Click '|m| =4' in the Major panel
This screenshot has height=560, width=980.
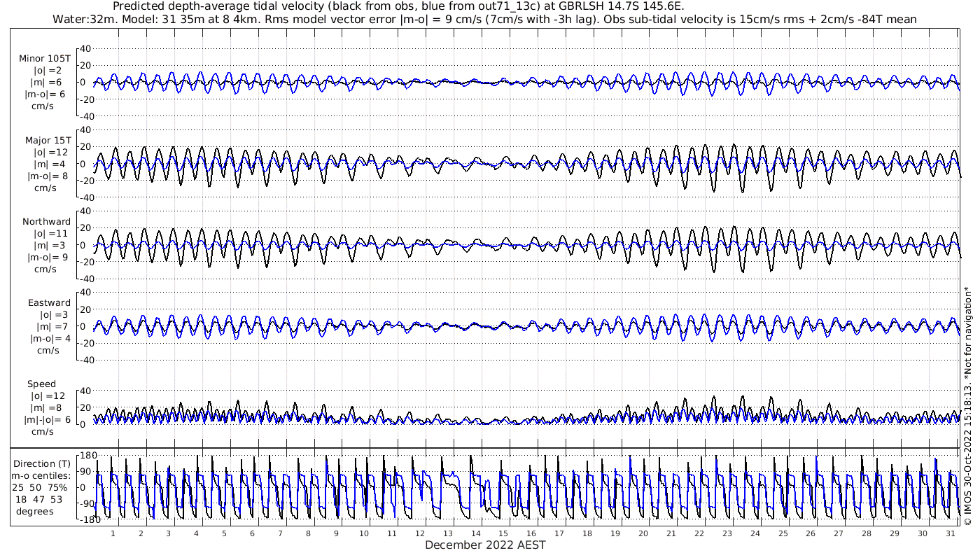tap(50, 164)
